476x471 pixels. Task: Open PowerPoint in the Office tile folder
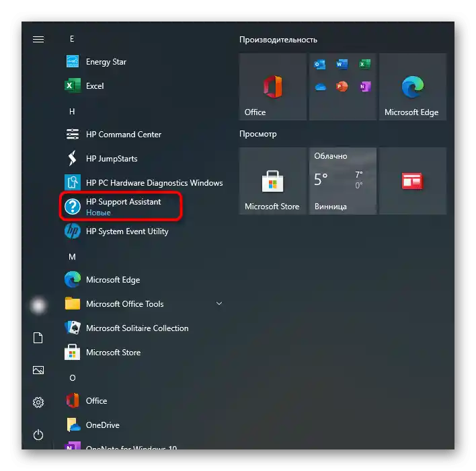tap(342, 87)
